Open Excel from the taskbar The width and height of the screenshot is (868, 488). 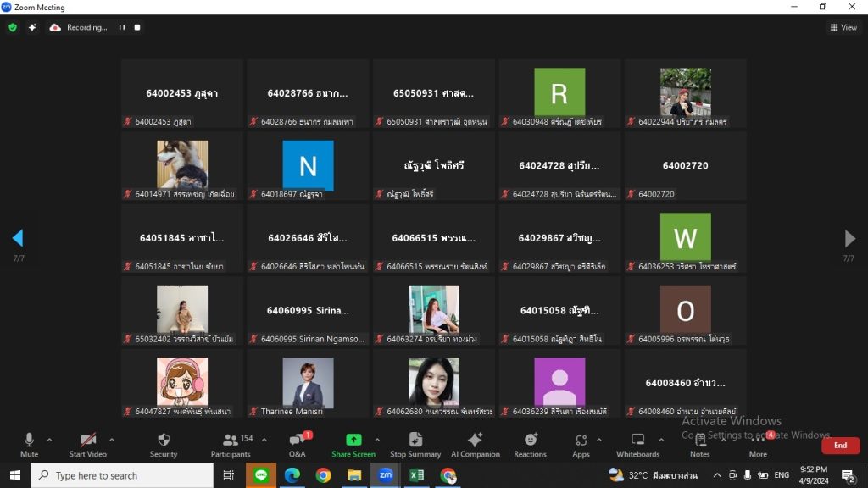click(x=417, y=475)
